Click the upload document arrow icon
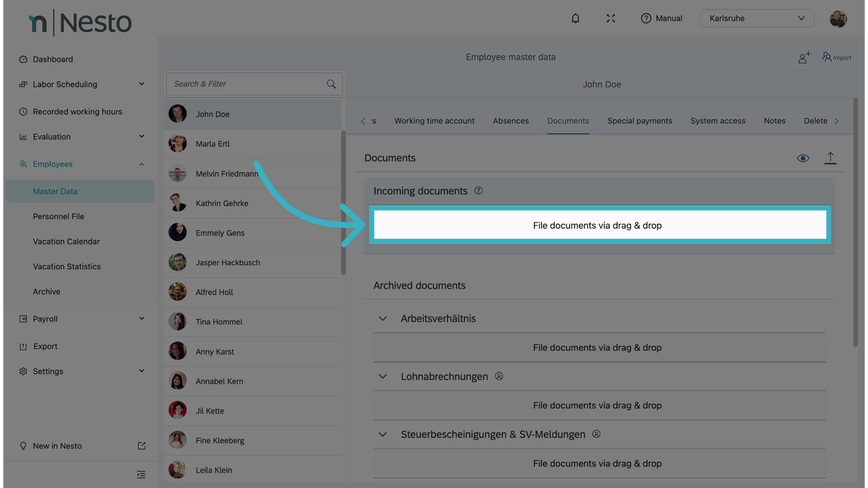Viewport: 868px width, 488px height. point(830,158)
